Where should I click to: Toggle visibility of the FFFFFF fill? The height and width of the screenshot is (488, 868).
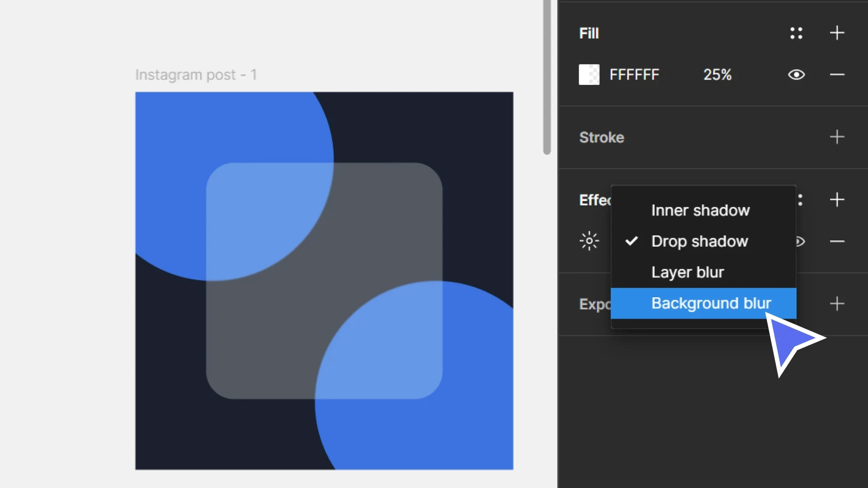tap(797, 75)
